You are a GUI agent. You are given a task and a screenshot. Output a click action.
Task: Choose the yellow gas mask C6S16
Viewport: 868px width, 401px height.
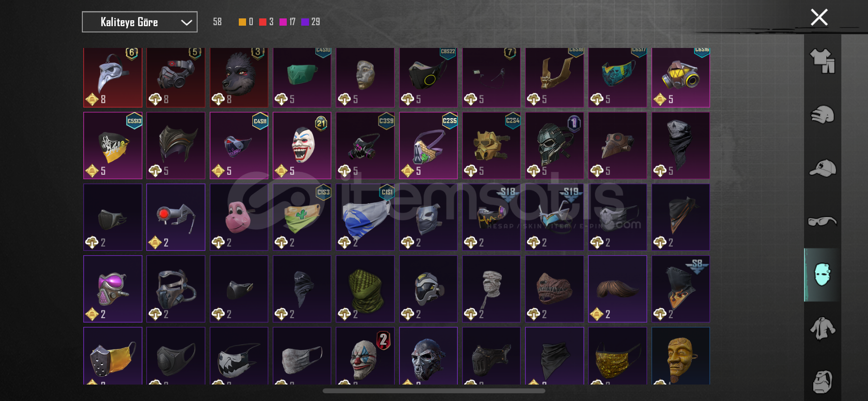(681, 77)
